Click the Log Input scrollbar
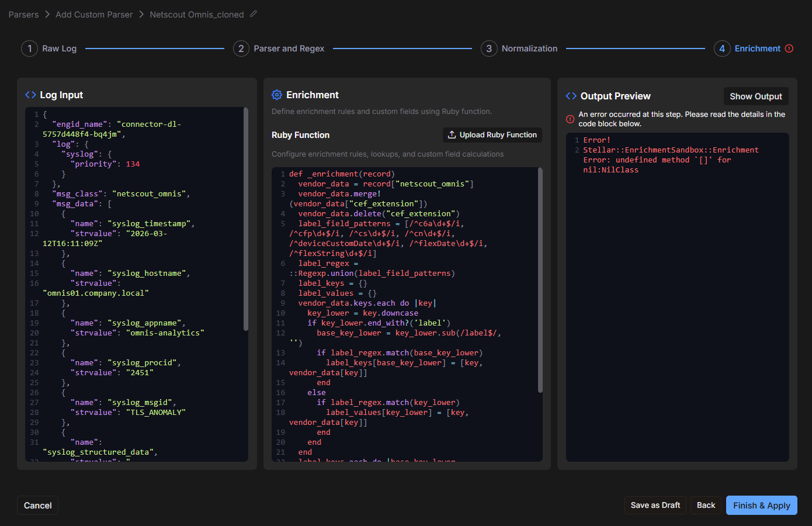This screenshot has height=526, width=812. coord(246,219)
